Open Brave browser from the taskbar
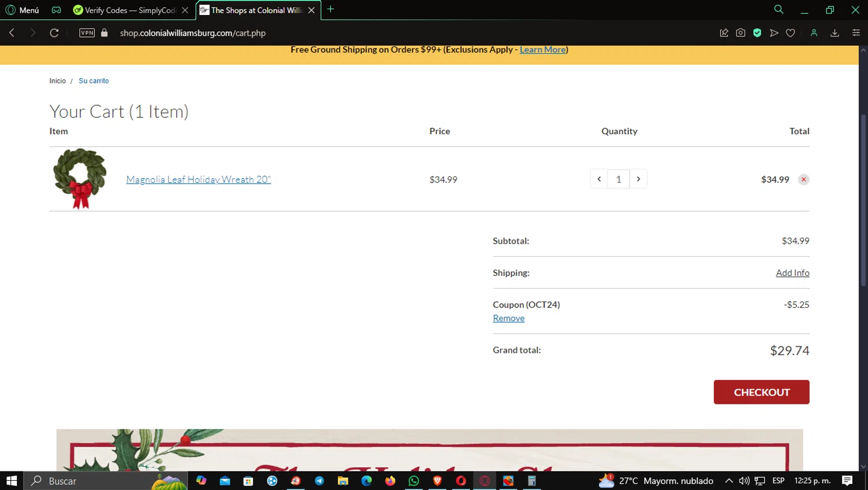The width and height of the screenshot is (868, 490). point(437,481)
